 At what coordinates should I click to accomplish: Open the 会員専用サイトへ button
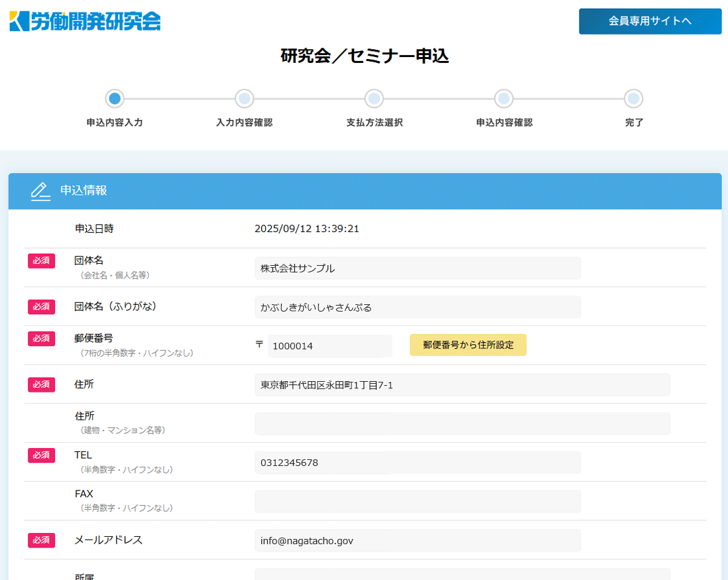click(650, 21)
